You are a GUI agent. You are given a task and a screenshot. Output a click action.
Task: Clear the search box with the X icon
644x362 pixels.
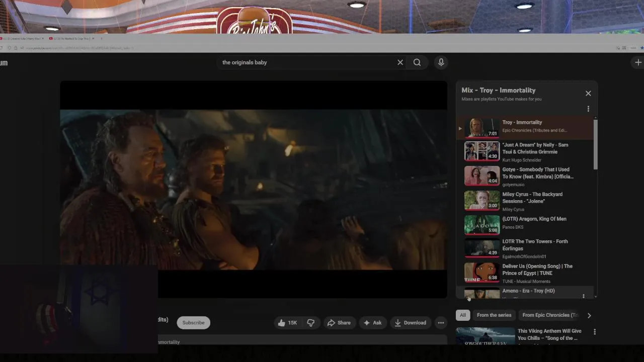(400, 62)
